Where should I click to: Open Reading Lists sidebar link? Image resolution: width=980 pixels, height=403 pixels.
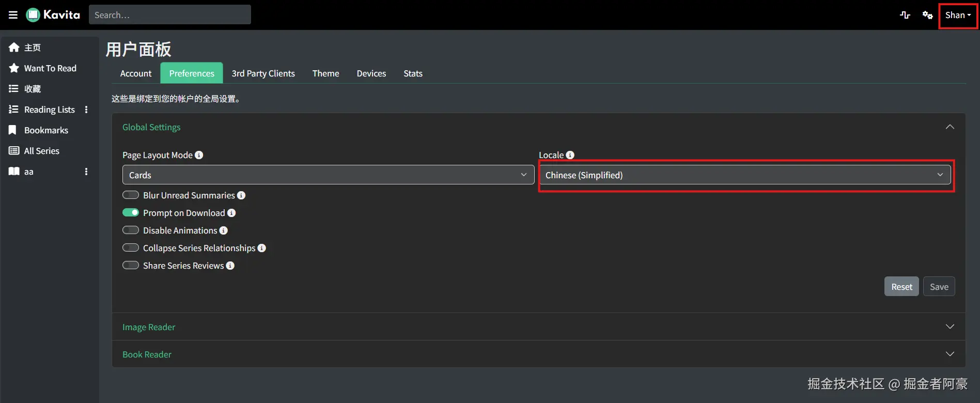click(x=50, y=110)
